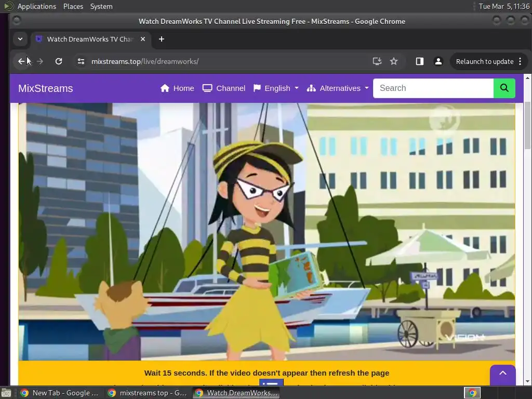Screen dimensions: 532x399
Task: Open a new tab with plus icon
Action: (x=162, y=39)
